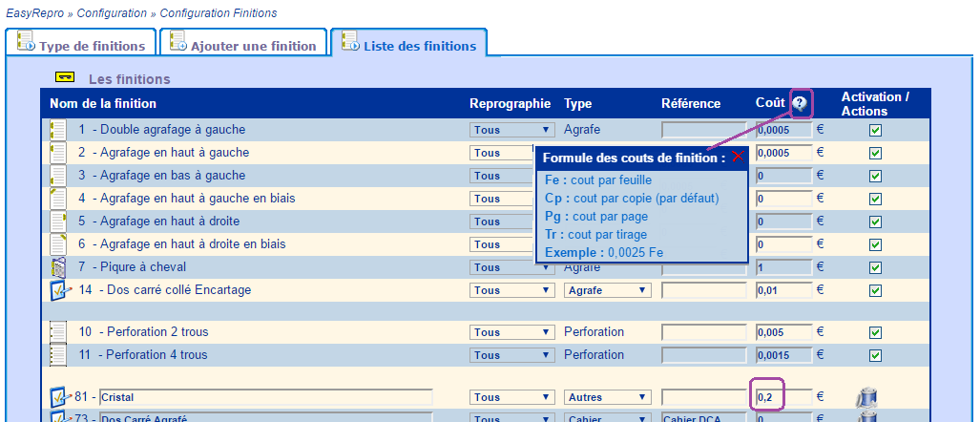Close the Formule des couts popup

tap(738, 158)
